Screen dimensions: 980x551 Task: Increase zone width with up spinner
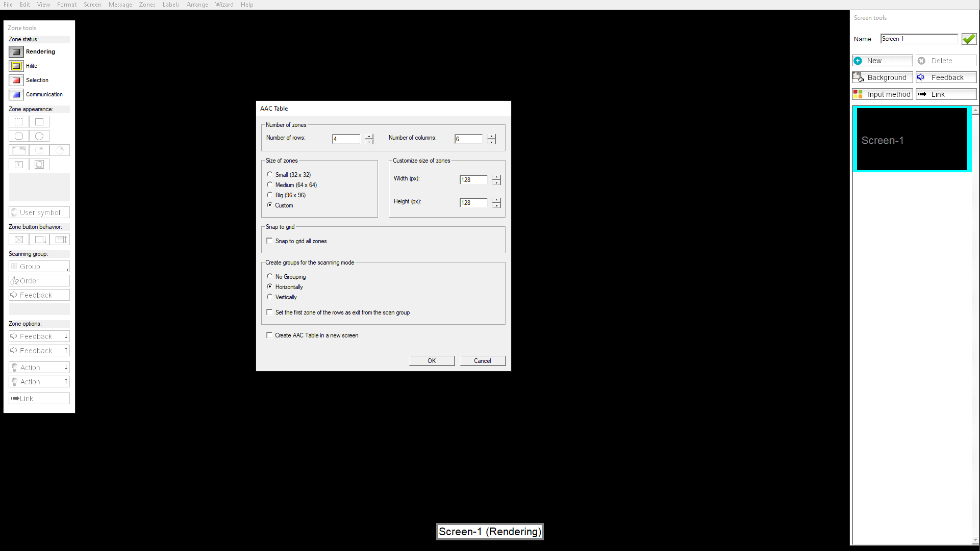click(x=496, y=177)
